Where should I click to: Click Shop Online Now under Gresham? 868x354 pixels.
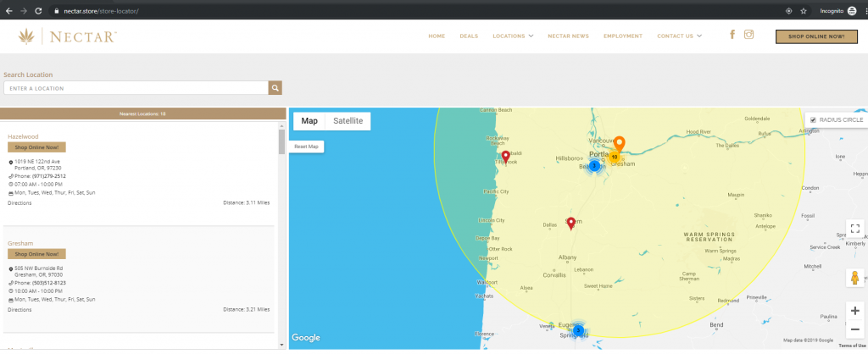click(x=36, y=254)
